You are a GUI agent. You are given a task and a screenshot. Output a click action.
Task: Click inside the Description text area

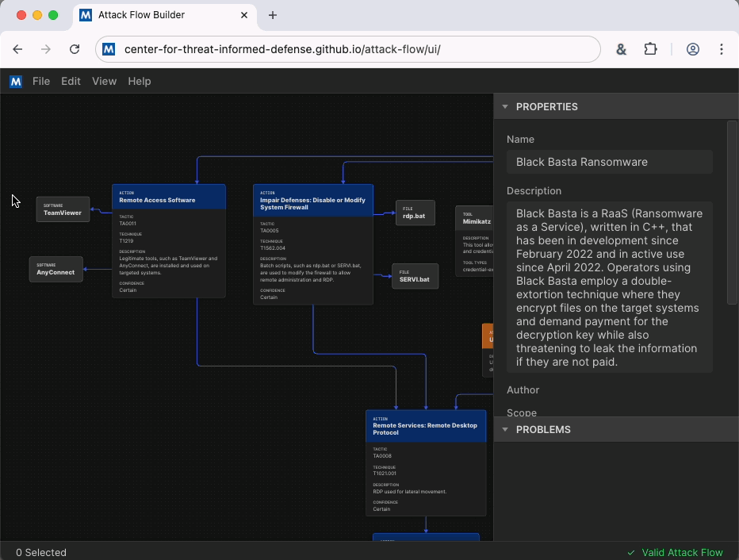pos(609,287)
